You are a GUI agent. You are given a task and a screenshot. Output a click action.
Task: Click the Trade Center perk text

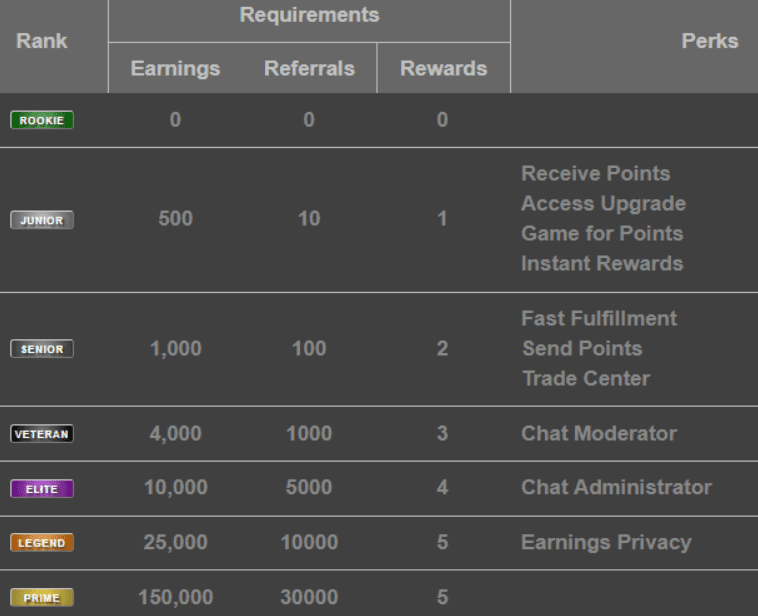[586, 379]
